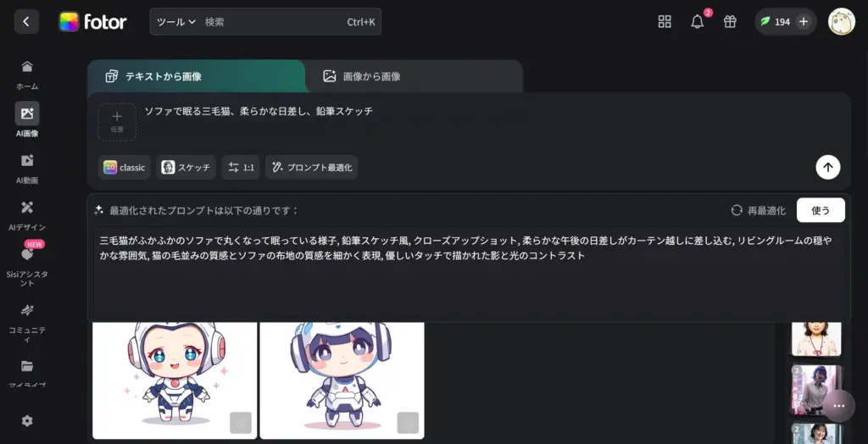Add a reference image via 任意 box
The width and height of the screenshot is (868, 444).
tap(117, 122)
